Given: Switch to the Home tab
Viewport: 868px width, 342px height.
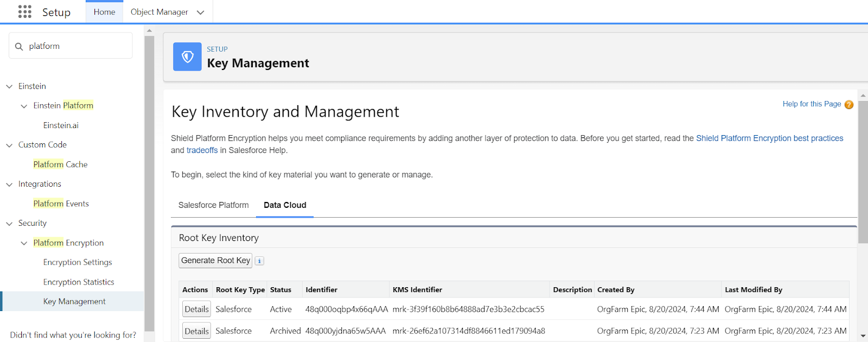Looking at the screenshot, I should point(104,12).
